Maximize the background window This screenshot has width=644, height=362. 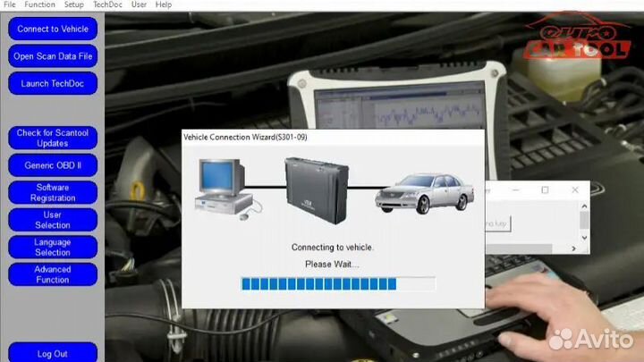(545, 190)
